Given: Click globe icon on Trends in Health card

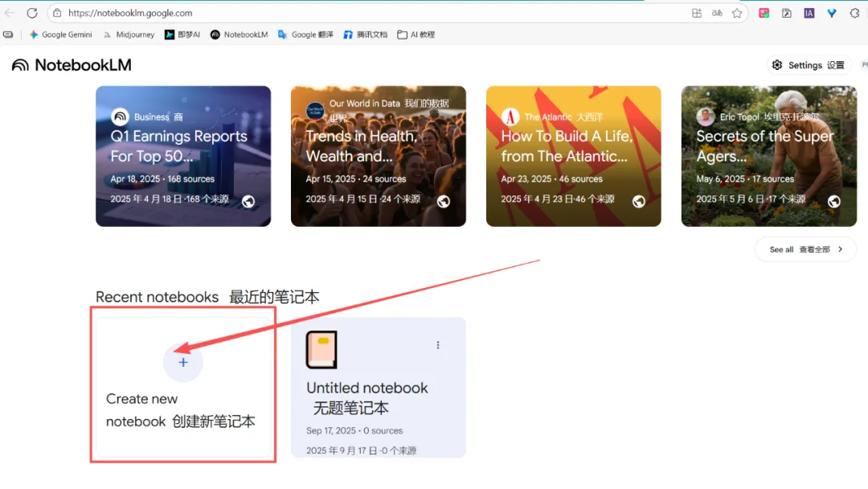Looking at the screenshot, I should click(x=444, y=202).
